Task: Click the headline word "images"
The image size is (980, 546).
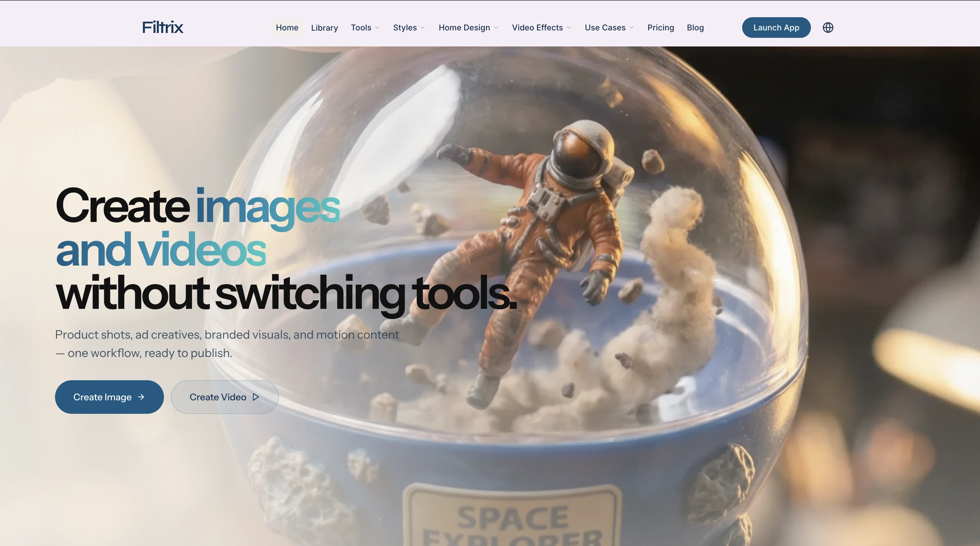Action: tap(268, 209)
